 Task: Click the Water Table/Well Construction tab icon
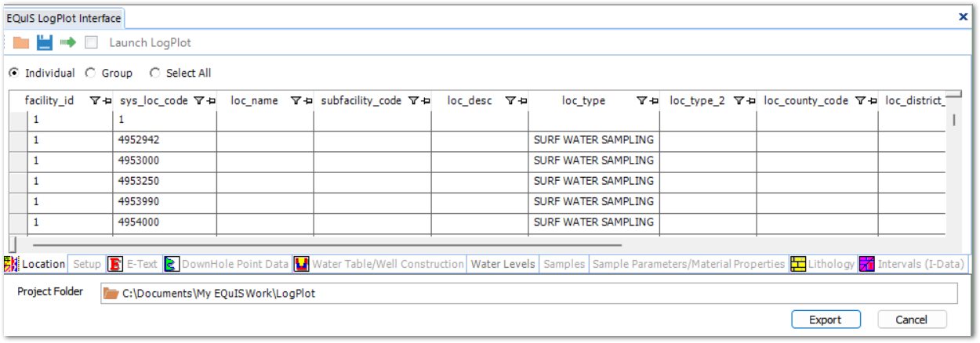click(x=301, y=265)
